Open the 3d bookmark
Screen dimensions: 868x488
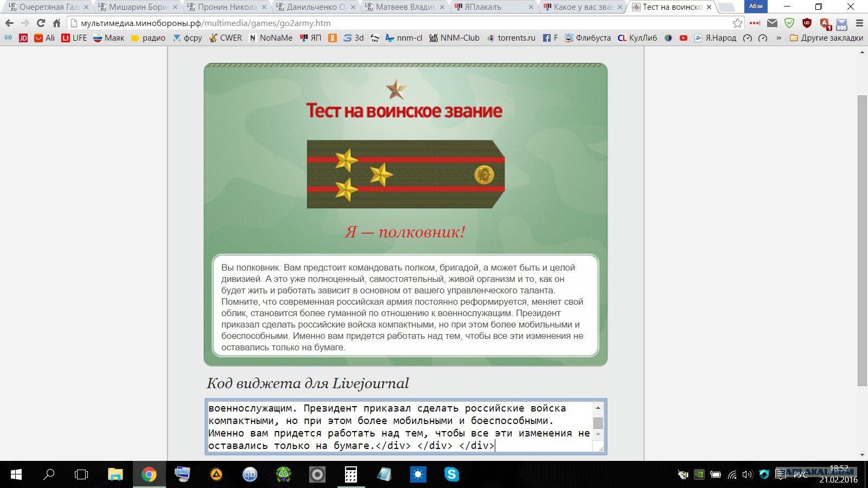354,38
